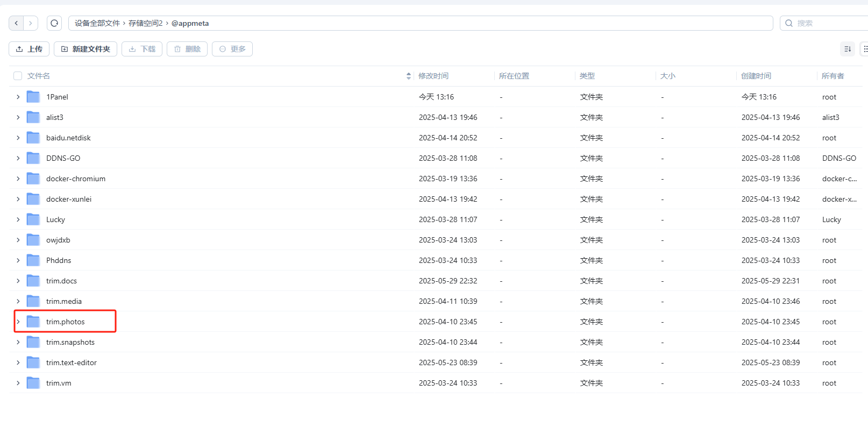Expand the trim.vm folder row

18,383
